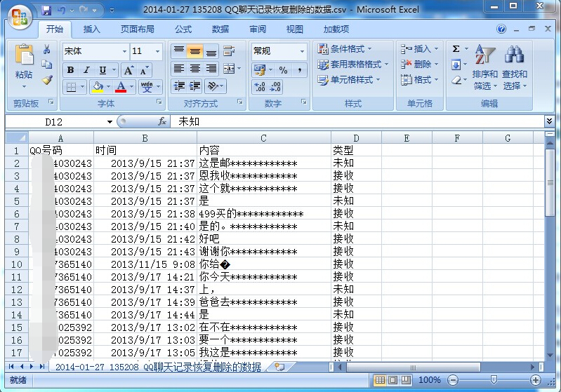561x392 pixels.
Task: Decrease decimal places
Action: tap(275, 86)
